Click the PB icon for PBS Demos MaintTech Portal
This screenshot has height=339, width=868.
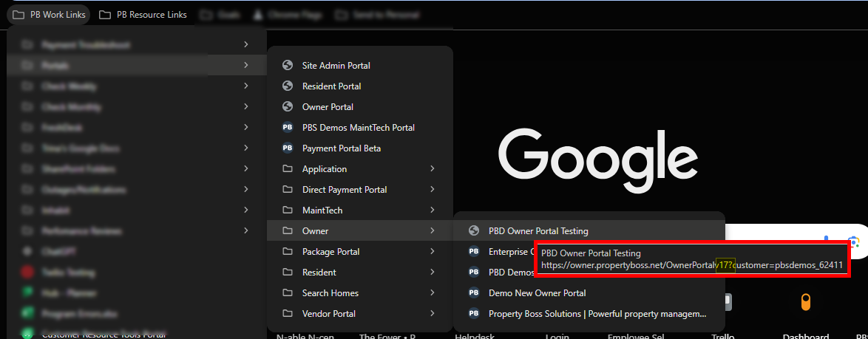coord(288,128)
